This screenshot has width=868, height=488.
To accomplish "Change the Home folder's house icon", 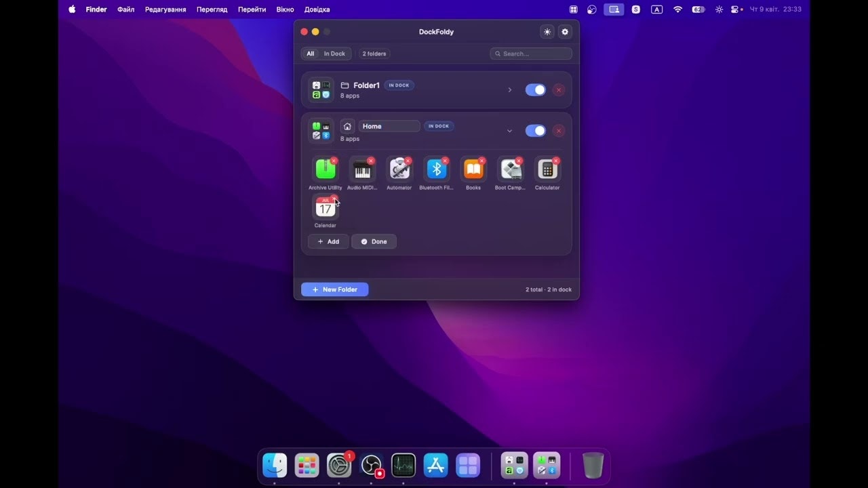I will tap(347, 126).
